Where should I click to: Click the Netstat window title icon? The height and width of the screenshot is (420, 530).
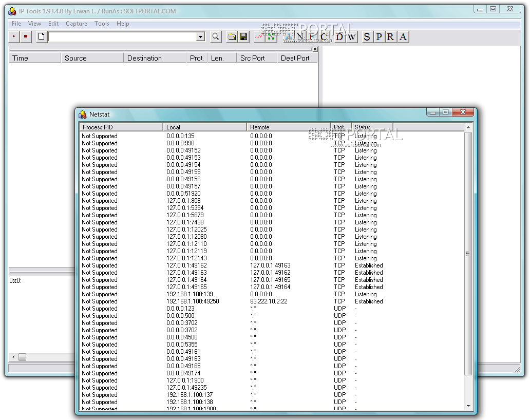(83, 114)
